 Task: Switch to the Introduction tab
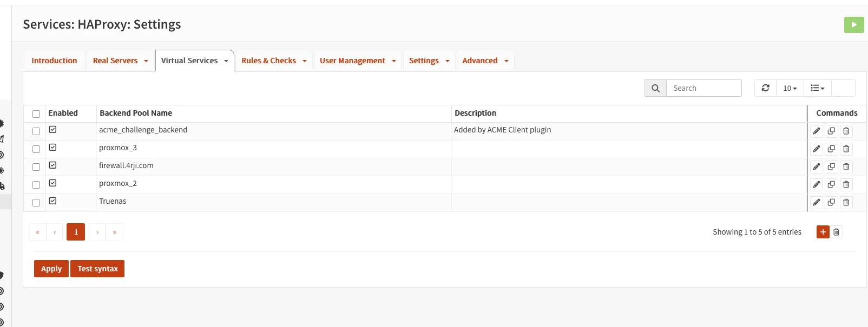click(x=54, y=61)
